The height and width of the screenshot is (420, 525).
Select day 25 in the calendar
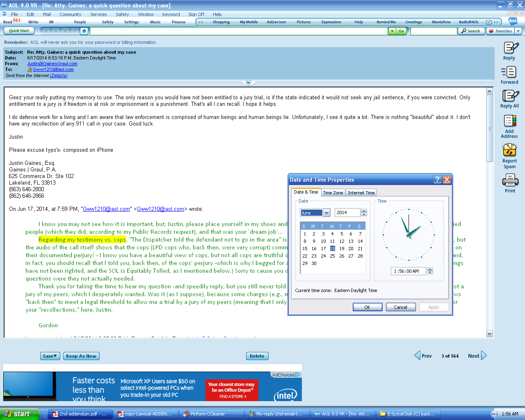click(332, 256)
